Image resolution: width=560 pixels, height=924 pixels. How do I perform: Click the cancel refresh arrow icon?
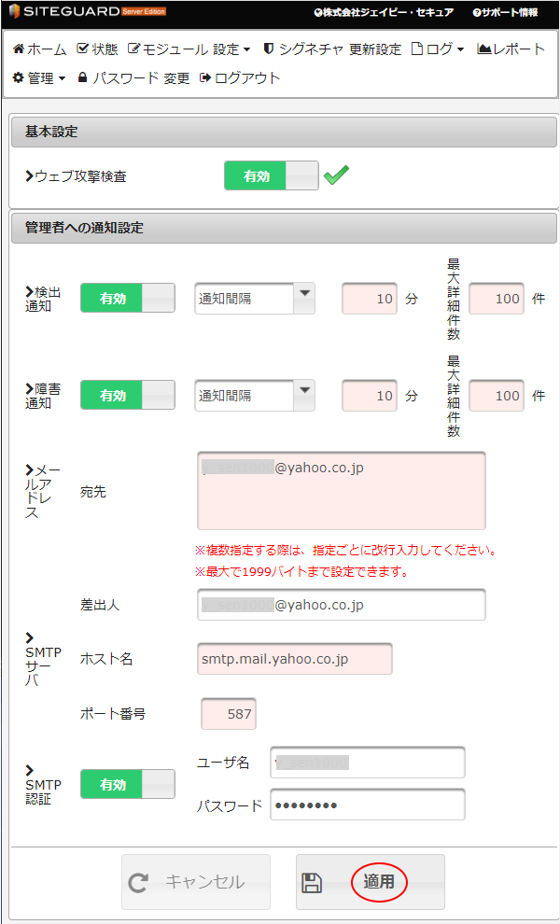coord(138,883)
